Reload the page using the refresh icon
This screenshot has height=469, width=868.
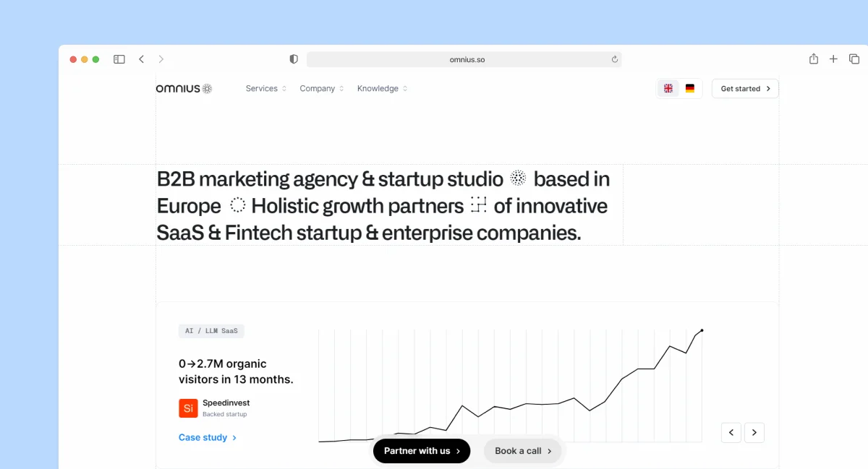click(615, 59)
